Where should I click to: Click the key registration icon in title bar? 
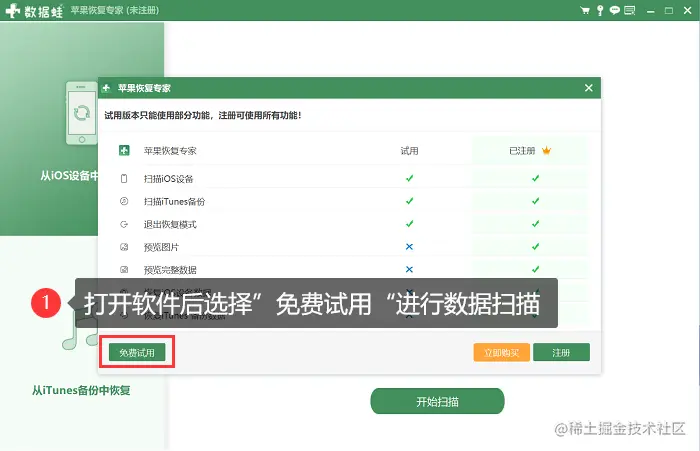600,10
